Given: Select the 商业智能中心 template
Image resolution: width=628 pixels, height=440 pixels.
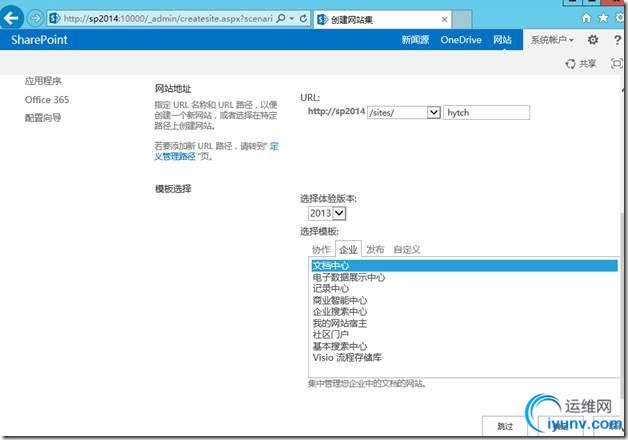Looking at the screenshot, I should (465, 300).
